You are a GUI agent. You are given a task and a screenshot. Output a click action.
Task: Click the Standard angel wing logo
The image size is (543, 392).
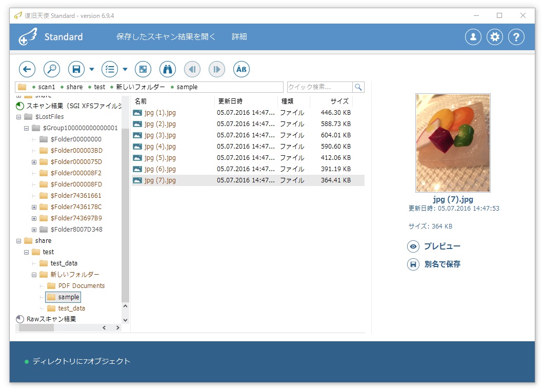pos(28,37)
